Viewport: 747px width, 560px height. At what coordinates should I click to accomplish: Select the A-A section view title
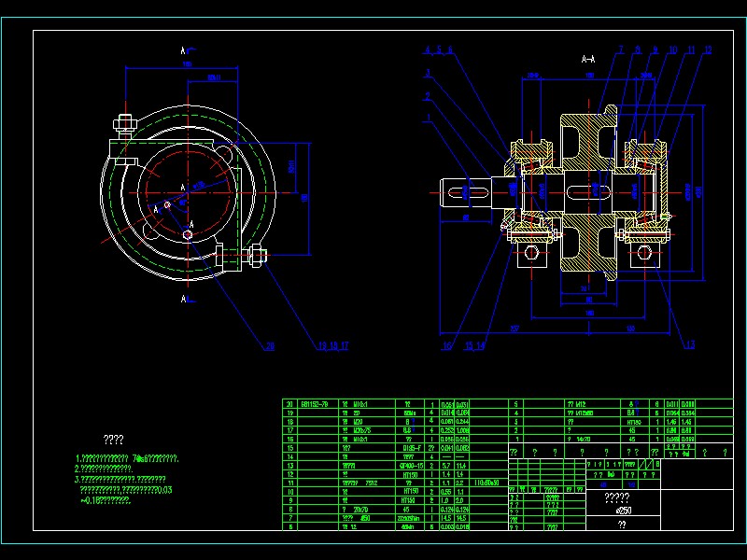588,59
